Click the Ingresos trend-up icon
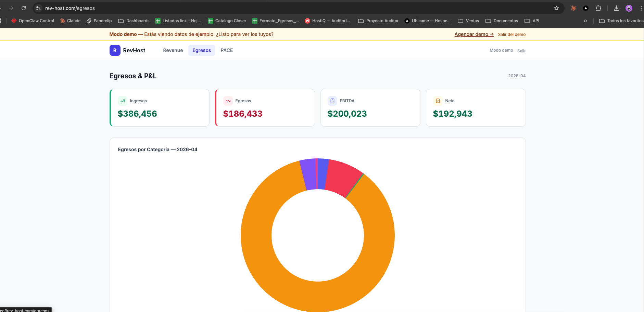 pyautogui.click(x=123, y=101)
